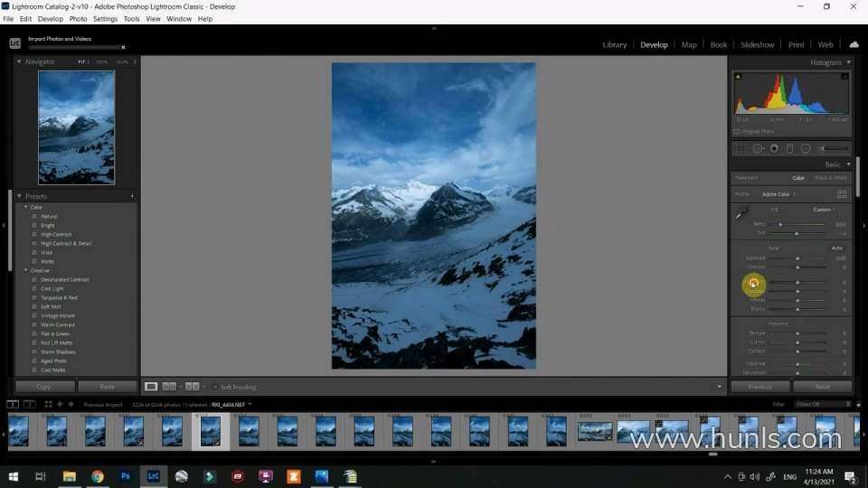Select the Radial Filter tool

coord(806,148)
